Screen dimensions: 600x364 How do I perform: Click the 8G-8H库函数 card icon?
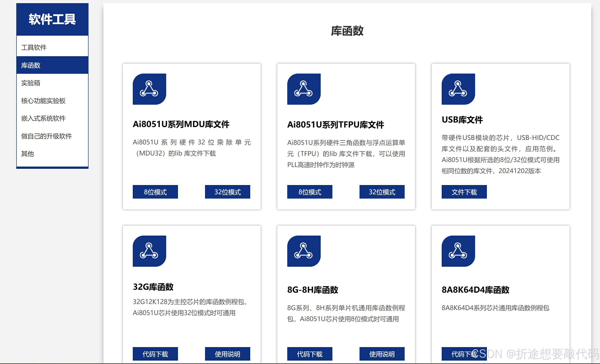304,251
